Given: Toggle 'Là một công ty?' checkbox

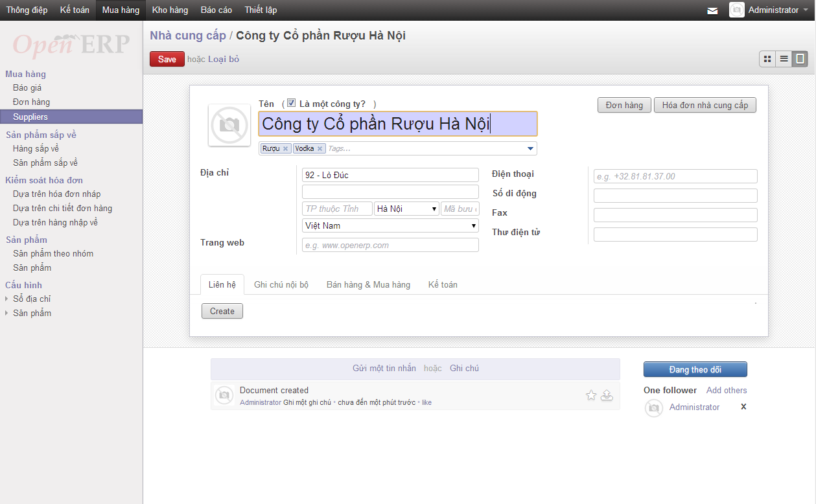Looking at the screenshot, I should click(292, 103).
